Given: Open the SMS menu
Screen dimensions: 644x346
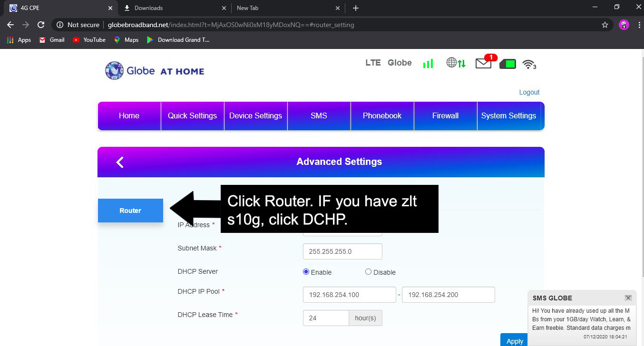Looking at the screenshot, I should pyautogui.click(x=319, y=115).
